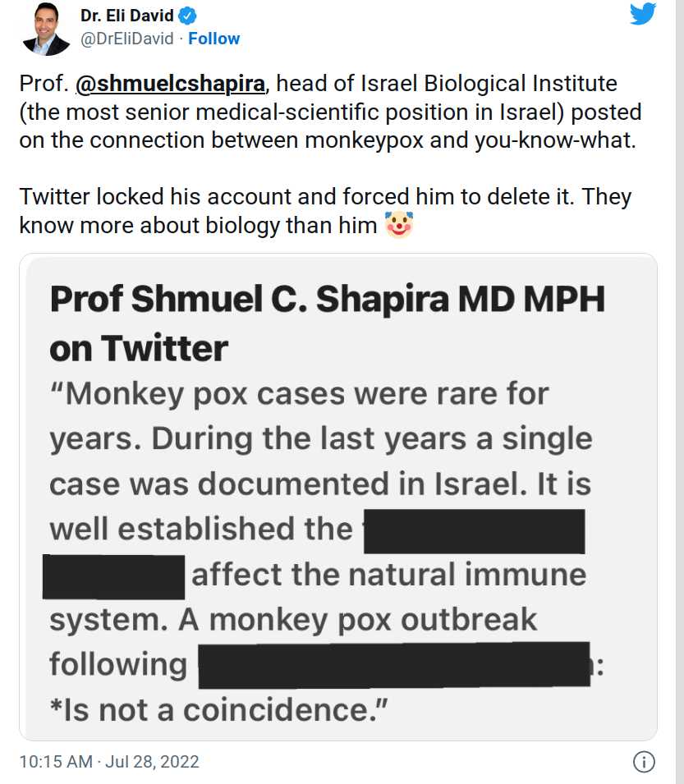Click the "Prof Shmuel C. Shapira MD MPH" headline
684x784 pixels.
pyautogui.click(x=327, y=300)
